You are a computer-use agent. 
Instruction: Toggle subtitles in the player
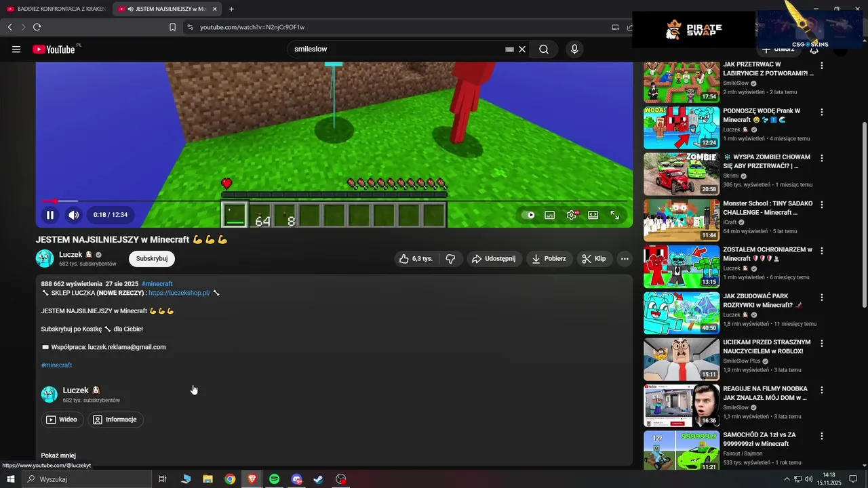point(550,215)
